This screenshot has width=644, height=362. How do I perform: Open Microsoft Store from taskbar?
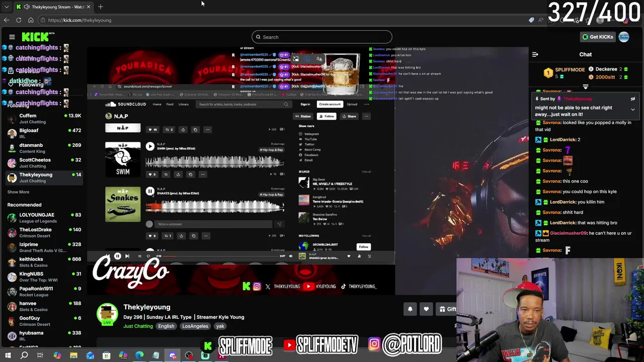click(106, 355)
